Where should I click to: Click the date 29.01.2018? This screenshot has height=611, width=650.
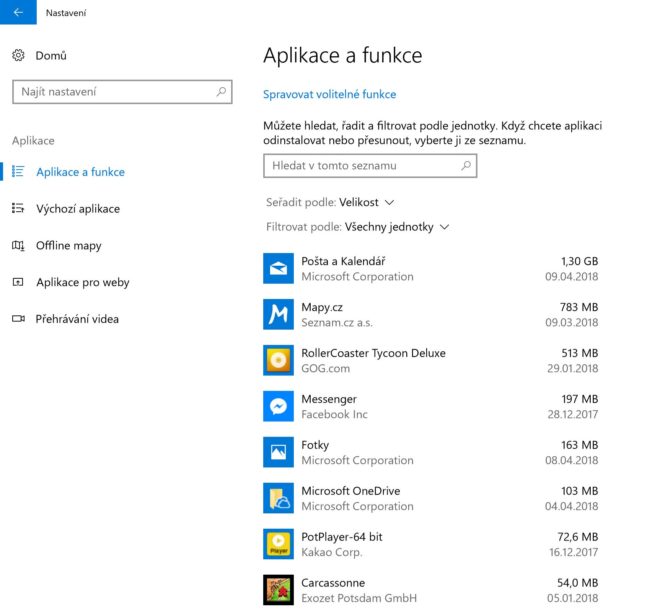pos(572,369)
